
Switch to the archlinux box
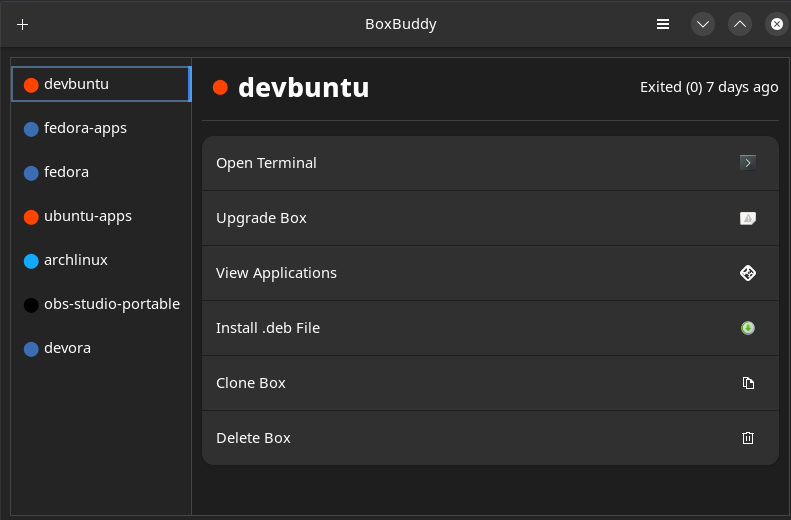(x=76, y=260)
